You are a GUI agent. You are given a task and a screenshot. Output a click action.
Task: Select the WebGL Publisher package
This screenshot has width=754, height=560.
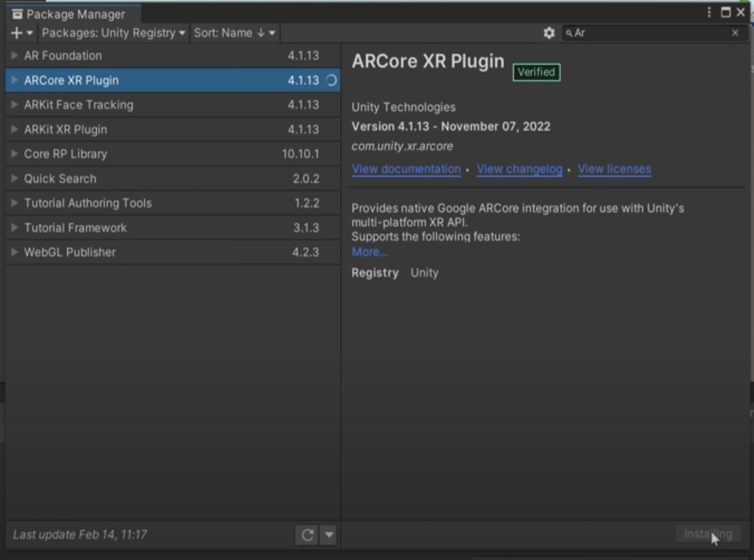[x=173, y=251]
